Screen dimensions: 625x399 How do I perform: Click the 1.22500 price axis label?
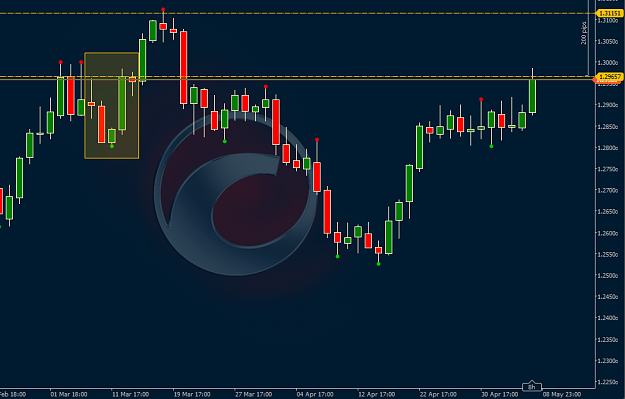(x=608, y=382)
